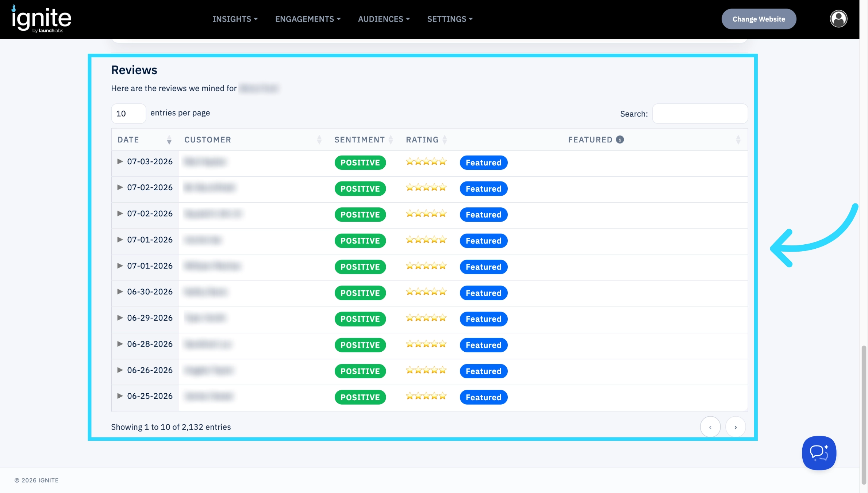Viewport: 868px width, 493px height.
Task: Click the star rating in the 06-25-2026 row
Action: point(426,396)
